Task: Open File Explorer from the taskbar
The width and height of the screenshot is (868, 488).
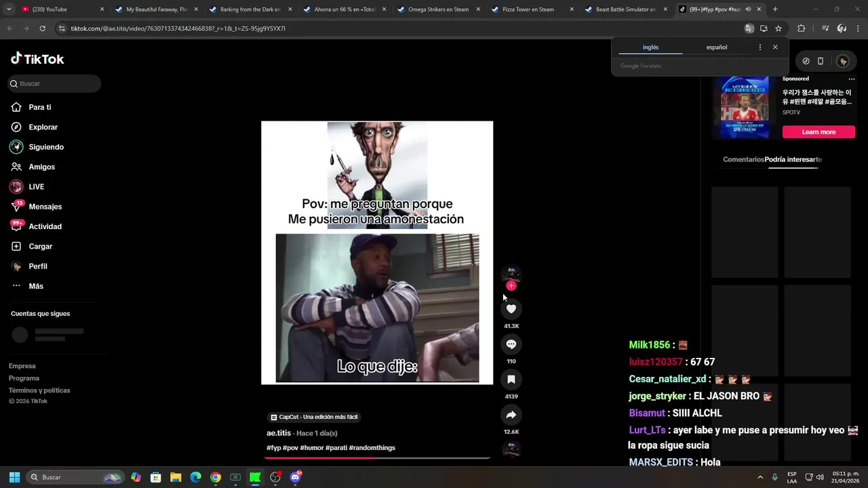Action: [x=176, y=477]
